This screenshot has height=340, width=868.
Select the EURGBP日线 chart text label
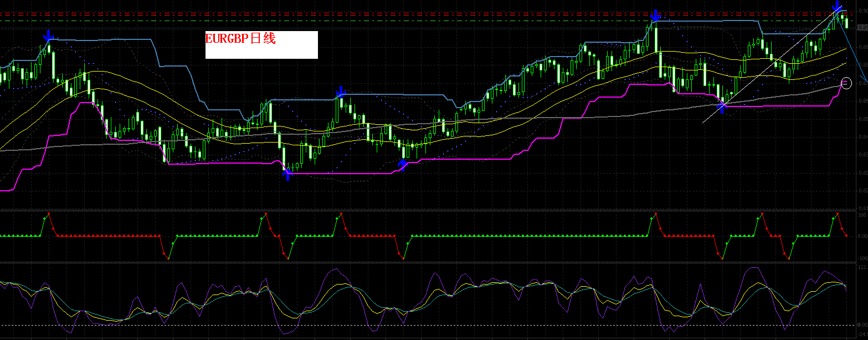(240, 39)
